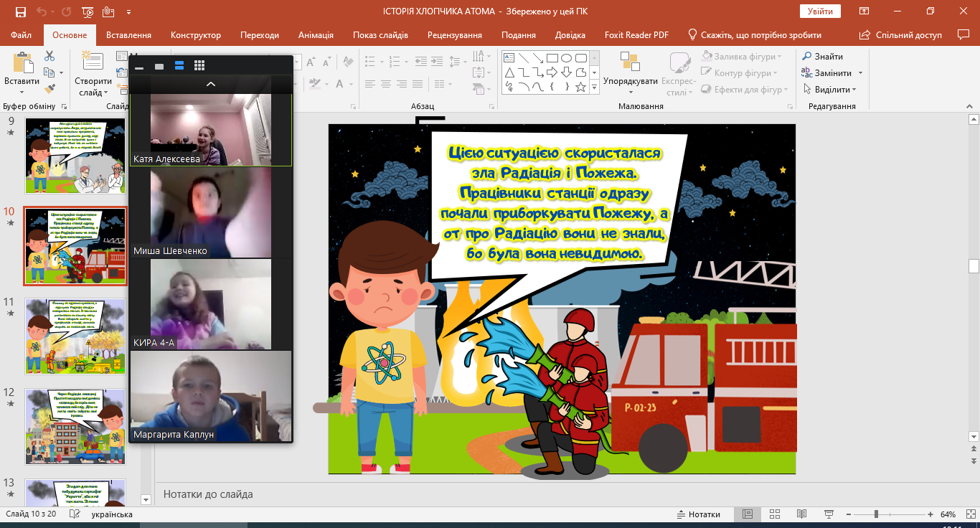This screenshot has width=980, height=528.
Task: Click the Знайти find button
Action: [x=822, y=57]
